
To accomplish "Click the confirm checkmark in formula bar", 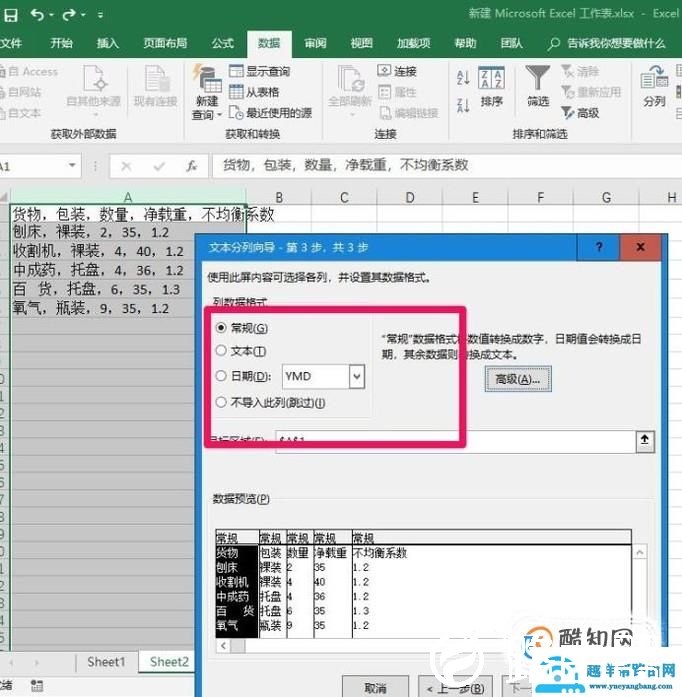I will [x=159, y=166].
